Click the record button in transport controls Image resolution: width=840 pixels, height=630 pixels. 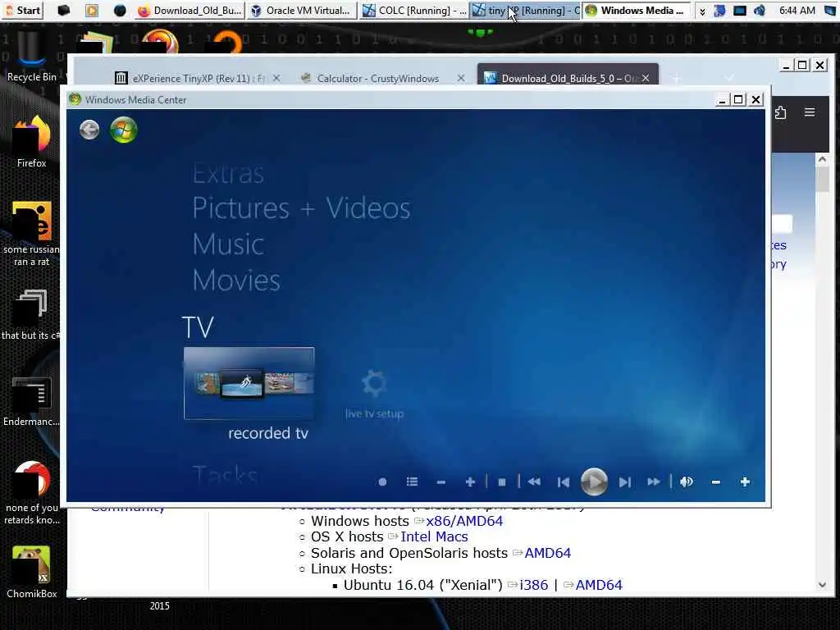[382, 482]
